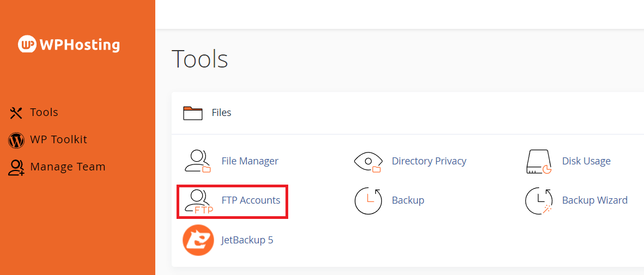Open the Directory Privacy link
Image resolution: width=644 pixels, height=275 pixels.
click(429, 161)
